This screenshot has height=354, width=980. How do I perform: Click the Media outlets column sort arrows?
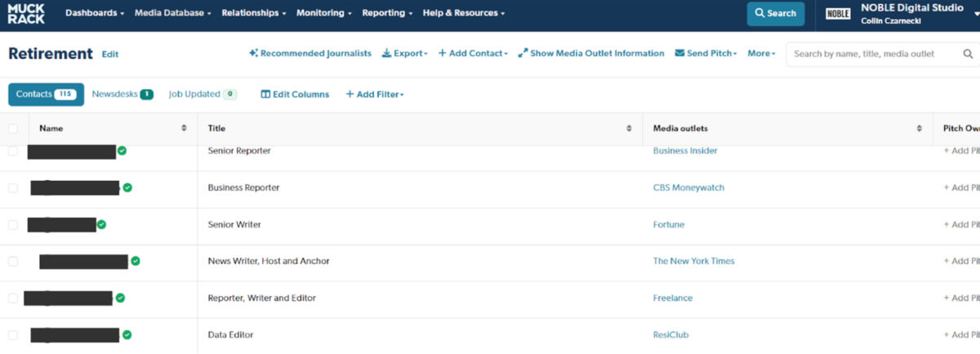coord(920,128)
